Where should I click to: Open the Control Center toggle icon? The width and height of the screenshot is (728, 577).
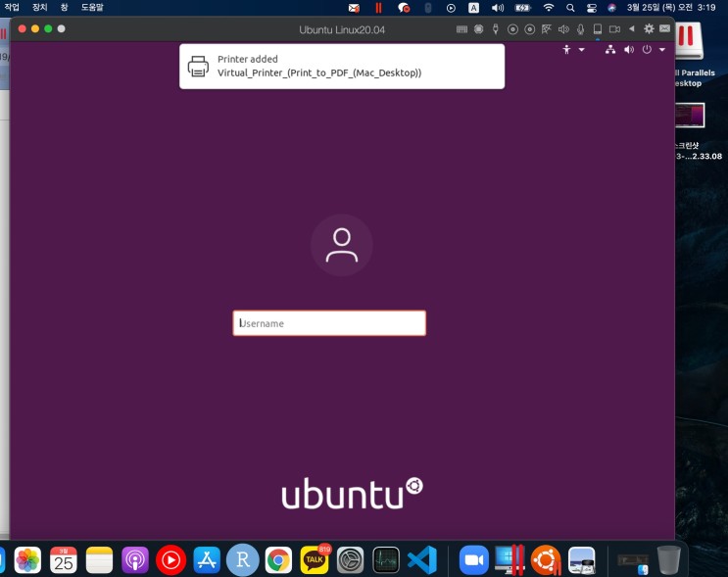coord(591,8)
